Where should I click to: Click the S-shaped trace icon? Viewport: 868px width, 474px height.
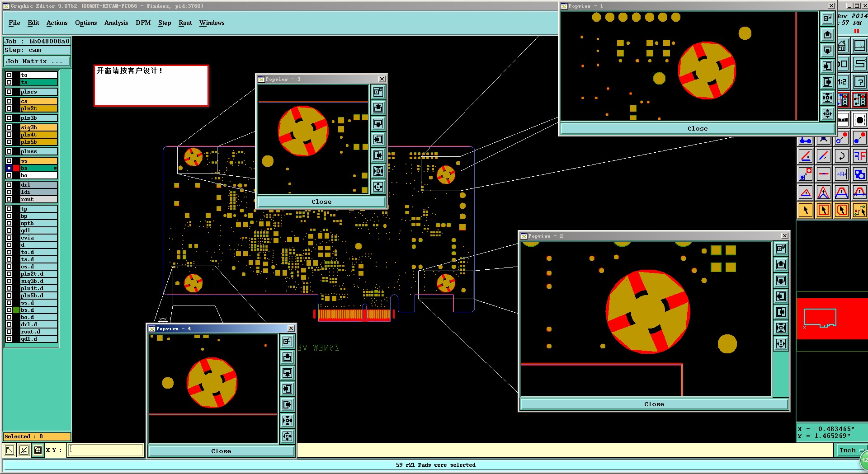pyautogui.click(x=859, y=64)
